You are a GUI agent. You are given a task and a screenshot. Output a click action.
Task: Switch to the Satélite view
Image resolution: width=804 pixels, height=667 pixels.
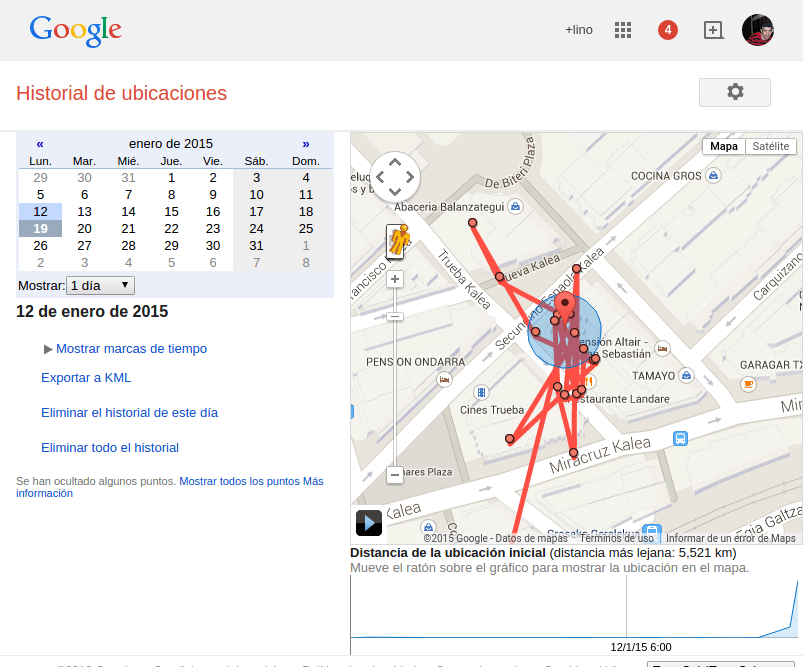click(771, 147)
